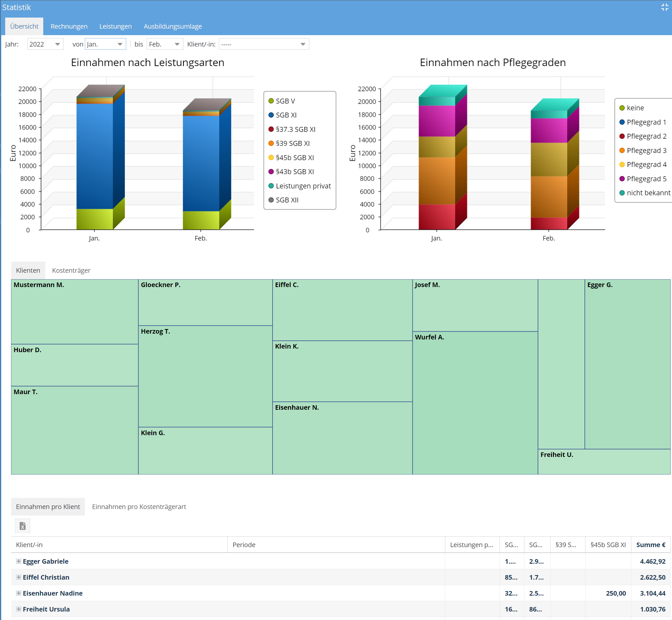Expand the Eisenhauer Nadine row

coord(19,593)
